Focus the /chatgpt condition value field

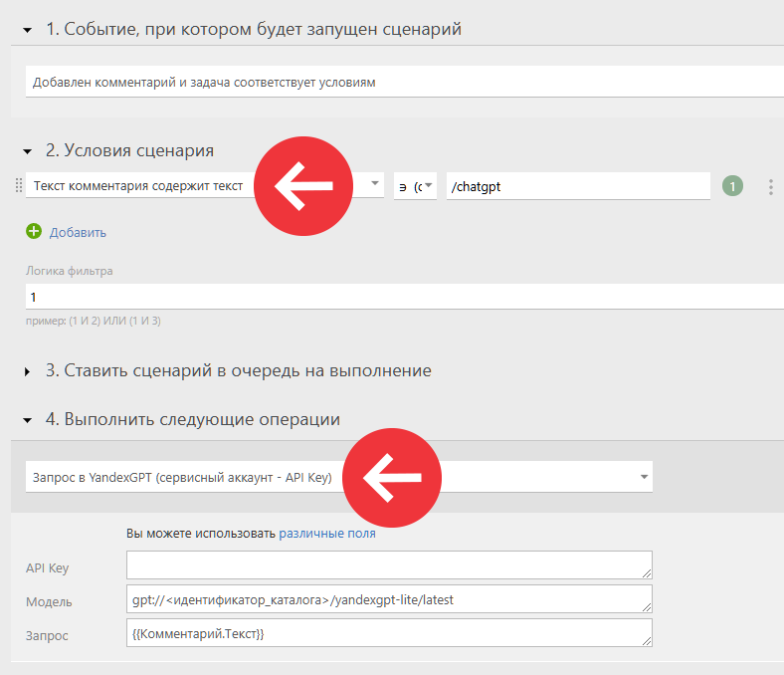tap(578, 186)
